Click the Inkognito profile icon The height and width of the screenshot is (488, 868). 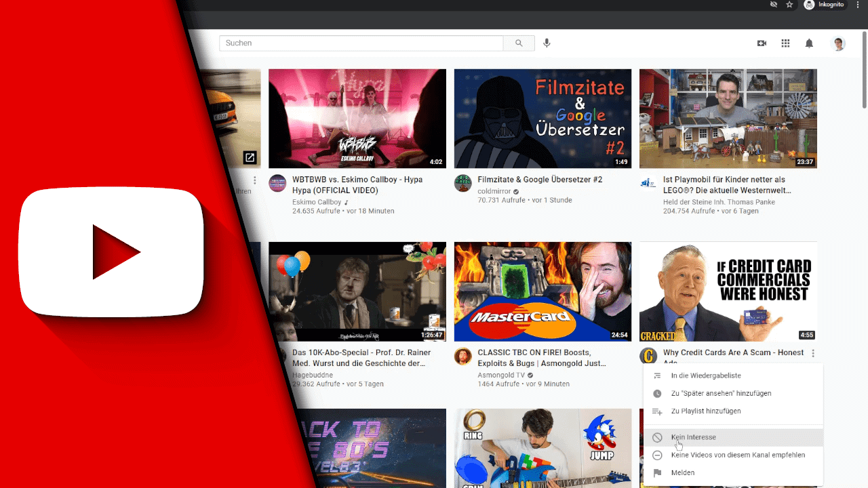(x=809, y=5)
